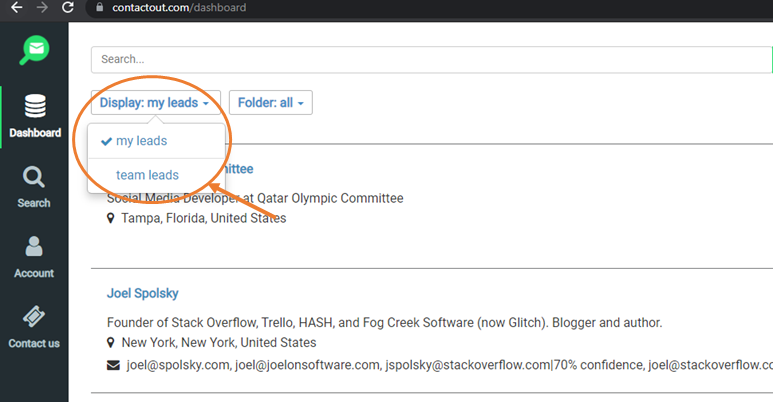
Task: Click the browser forward arrow
Action: click(x=42, y=7)
